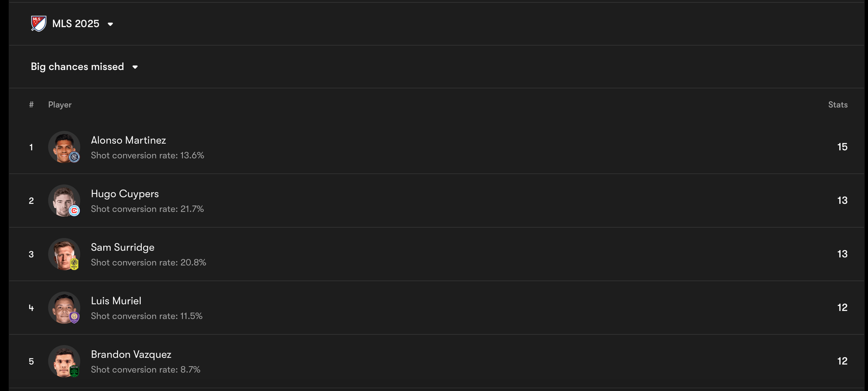Image resolution: width=868 pixels, height=391 pixels.
Task: Open the Alonso Martinez player name link
Action: tap(128, 140)
